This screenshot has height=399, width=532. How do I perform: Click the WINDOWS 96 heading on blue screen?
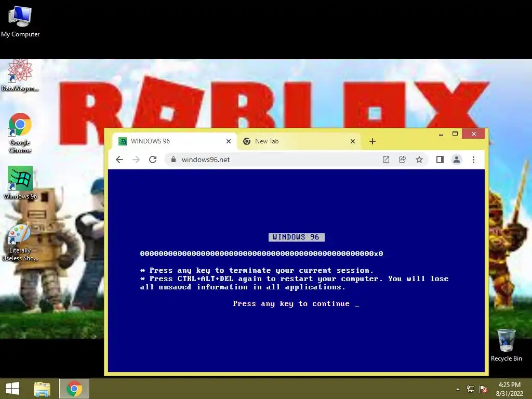coord(296,237)
